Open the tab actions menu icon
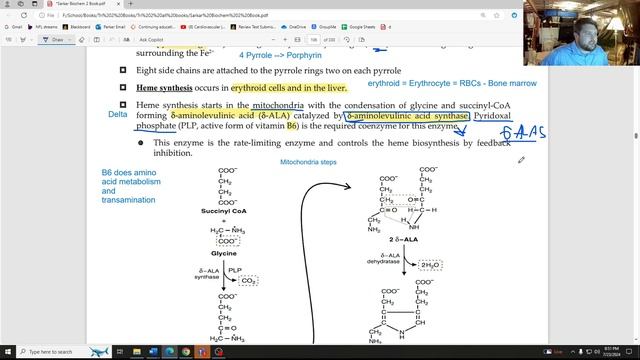 tap(35, 4)
